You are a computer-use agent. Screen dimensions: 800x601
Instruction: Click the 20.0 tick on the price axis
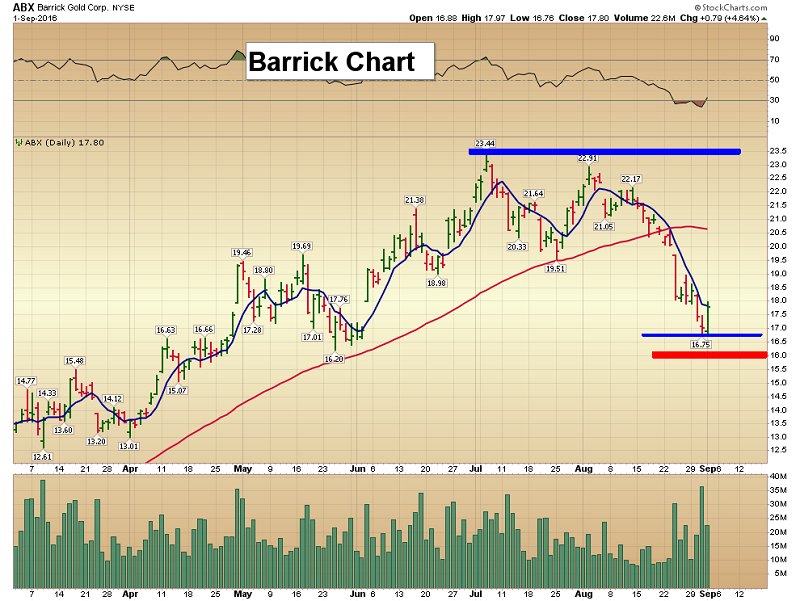778,246
